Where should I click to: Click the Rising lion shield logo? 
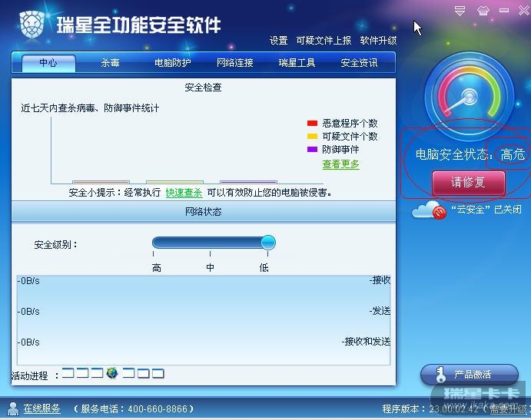pyautogui.click(x=32, y=25)
